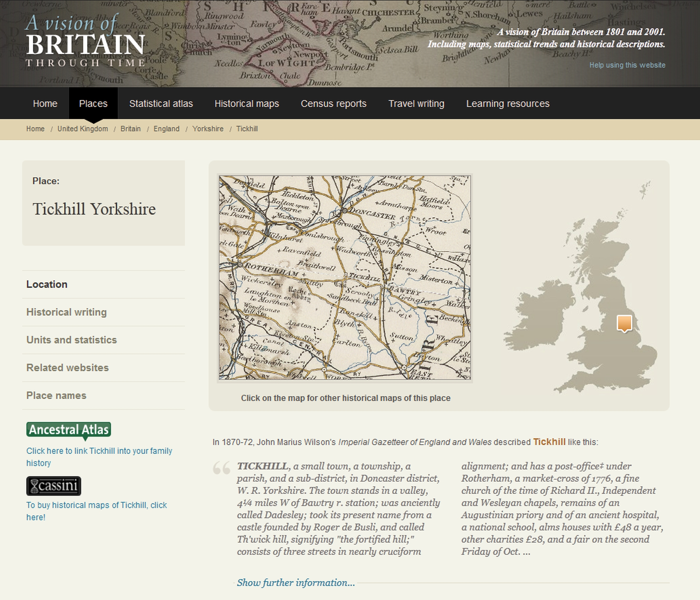Select Location in the sidebar
This screenshot has width=700, height=600.
click(103, 284)
